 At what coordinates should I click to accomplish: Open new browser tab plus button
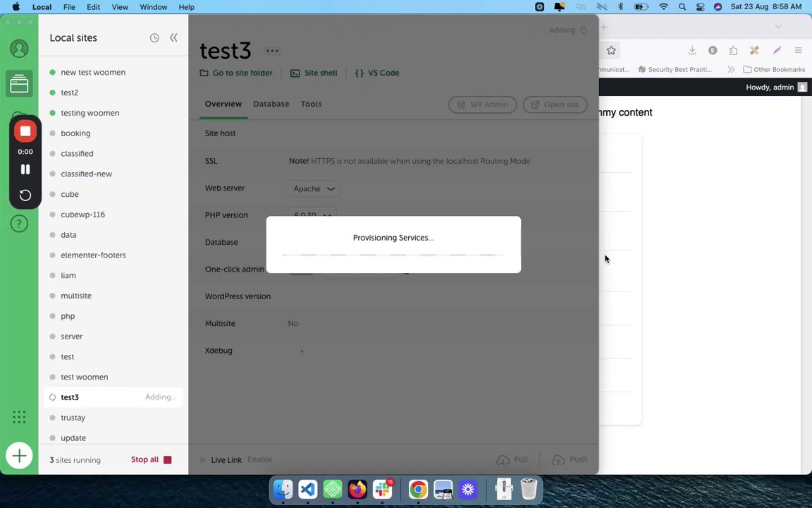604,27
